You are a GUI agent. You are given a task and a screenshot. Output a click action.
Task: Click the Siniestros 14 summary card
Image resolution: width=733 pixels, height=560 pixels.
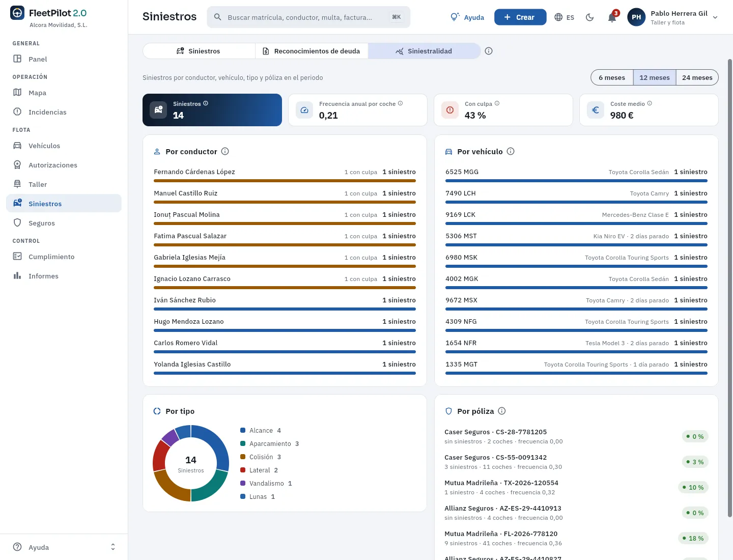[x=212, y=110]
